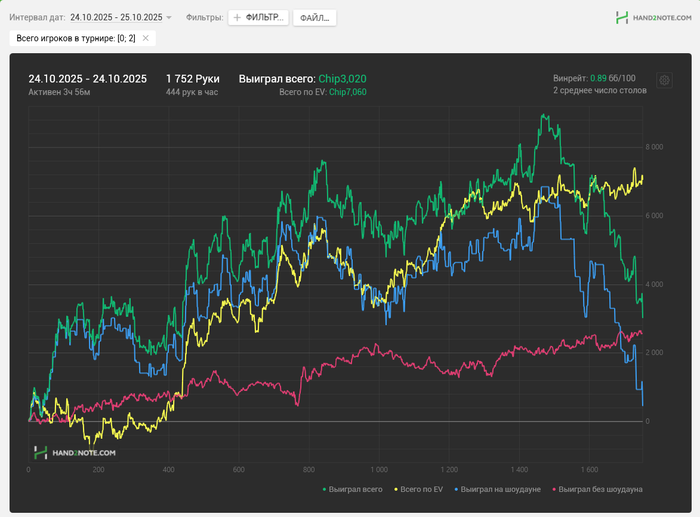Click the 1 000 x-axis label
The height and width of the screenshot is (517, 700).
(379, 470)
